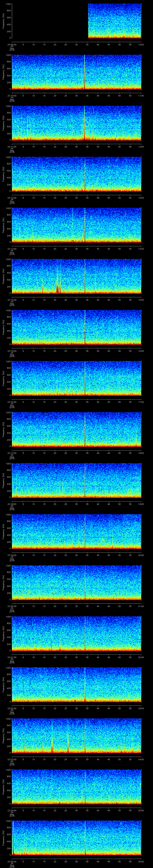Click the 10:00 end time label
Viewport: 153px width, 868px height.
click(141, 44)
